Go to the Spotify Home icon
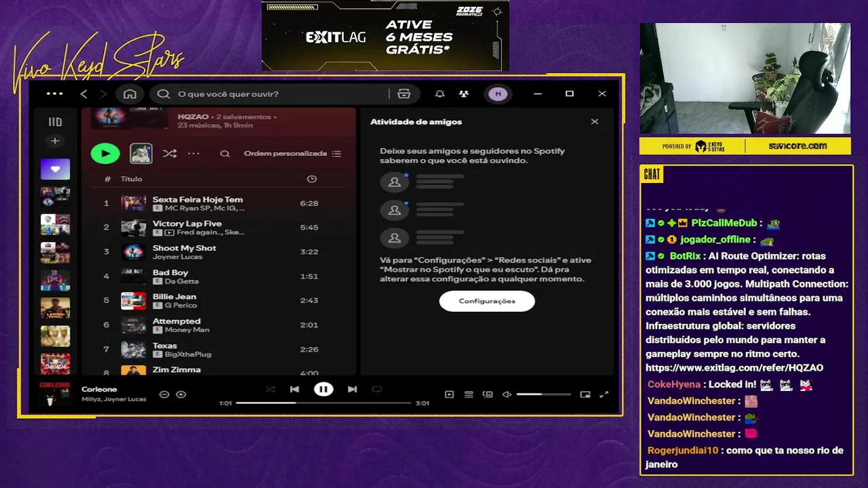This screenshot has width=868, height=488. click(130, 94)
